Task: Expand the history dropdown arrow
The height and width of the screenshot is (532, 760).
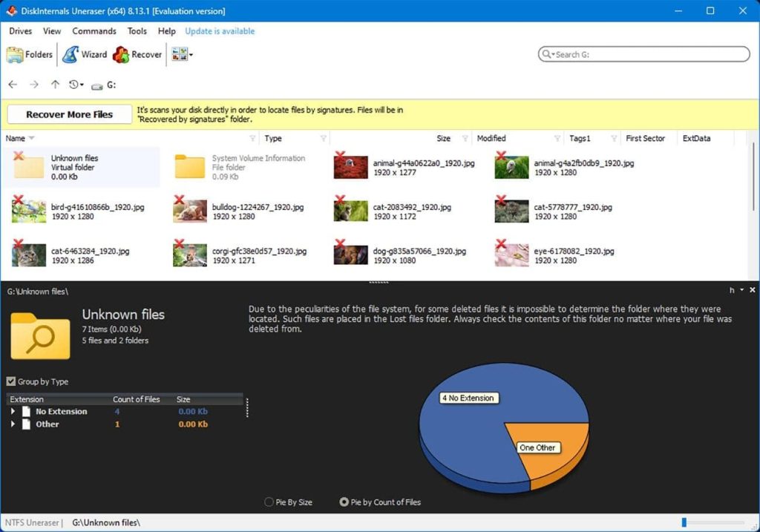Action: [82, 85]
